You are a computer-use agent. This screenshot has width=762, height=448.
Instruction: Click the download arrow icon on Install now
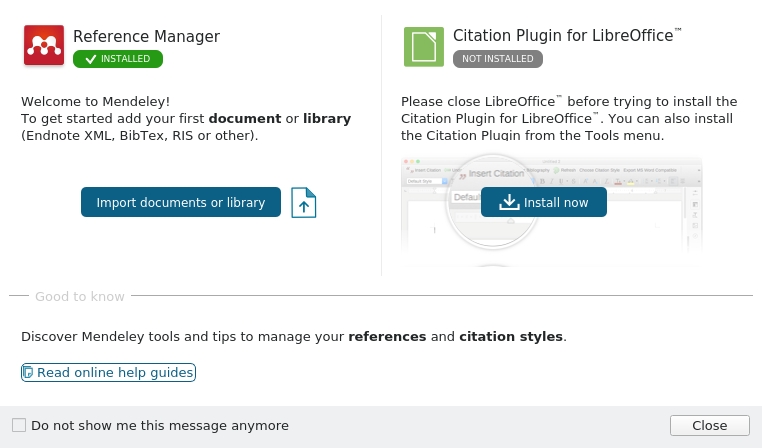510,202
